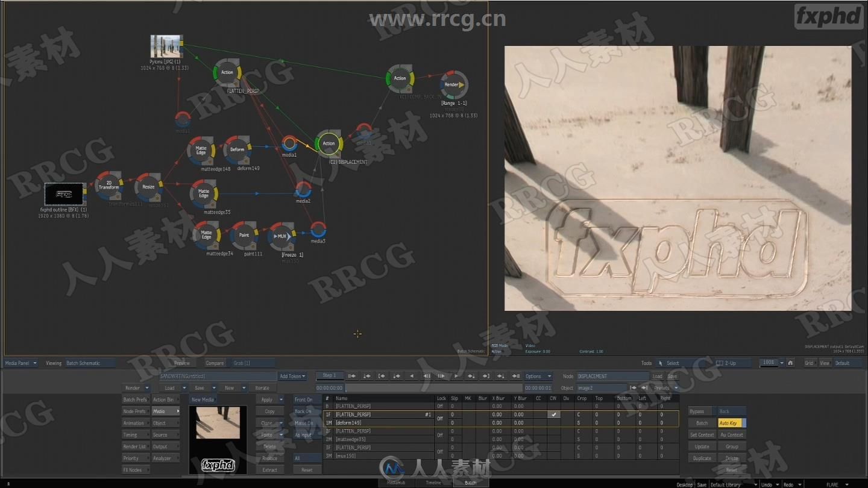Image resolution: width=868 pixels, height=488 pixels.
Task: Select the MUX Freeze node
Action: click(281, 236)
